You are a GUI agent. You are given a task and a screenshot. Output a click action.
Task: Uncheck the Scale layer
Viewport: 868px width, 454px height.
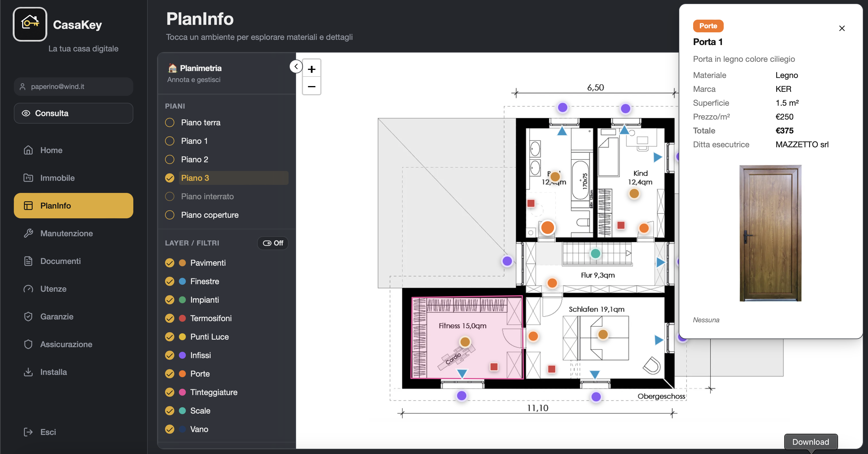tap(169, 410)
